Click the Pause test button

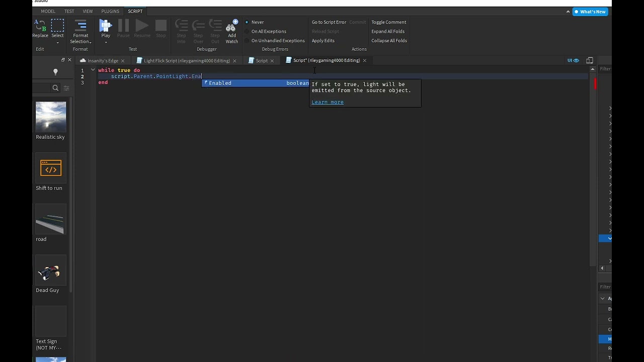pos(123,28)
